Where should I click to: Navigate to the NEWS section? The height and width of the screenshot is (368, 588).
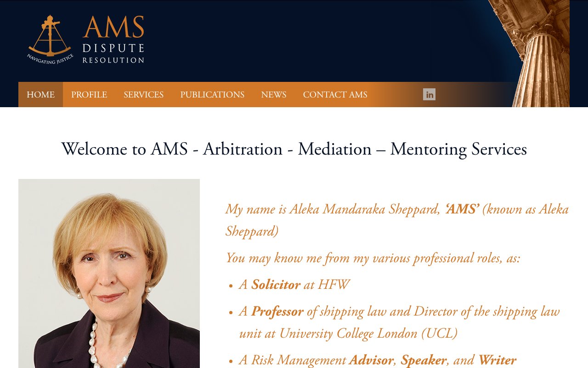[274, 95]
